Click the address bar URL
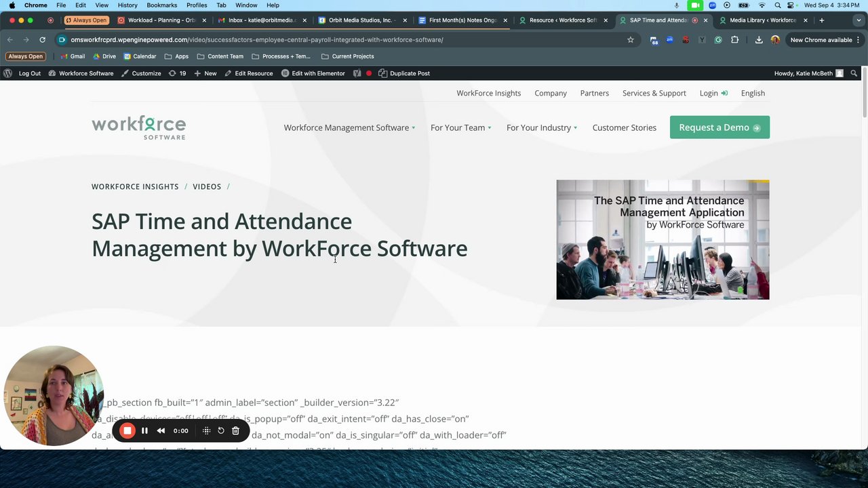Image resolution: width=868 pixels, height=488 pixels. (257, 40)
